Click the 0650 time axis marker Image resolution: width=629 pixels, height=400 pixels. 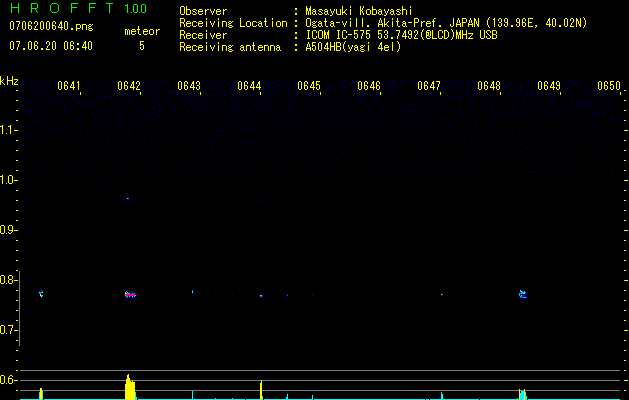click(609, 86)
